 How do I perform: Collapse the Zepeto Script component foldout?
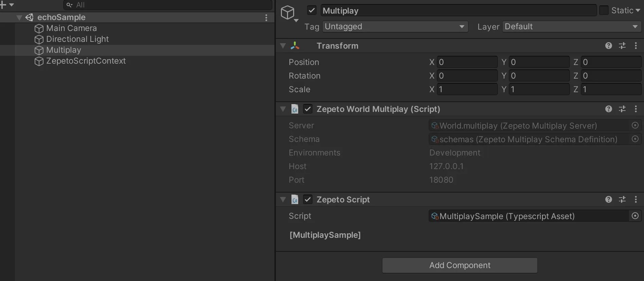pos(283,200)
